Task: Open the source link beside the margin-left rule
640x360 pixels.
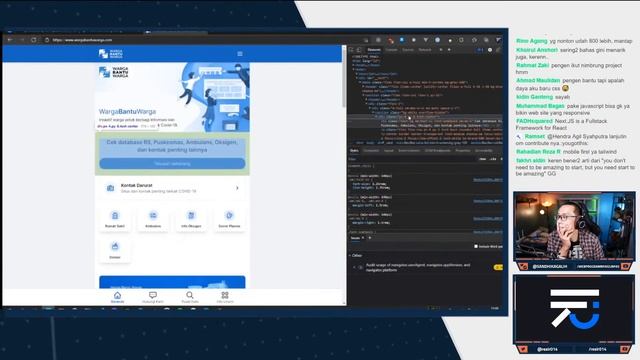Action: point(488,201)
